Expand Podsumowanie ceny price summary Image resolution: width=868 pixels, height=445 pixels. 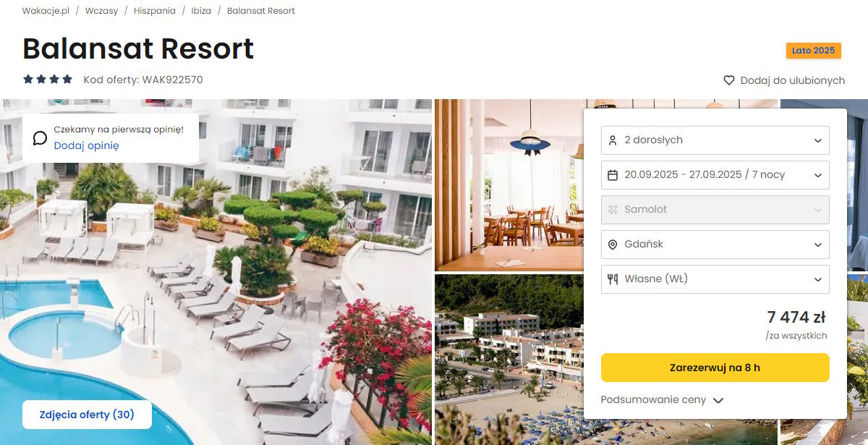[662, 399]
